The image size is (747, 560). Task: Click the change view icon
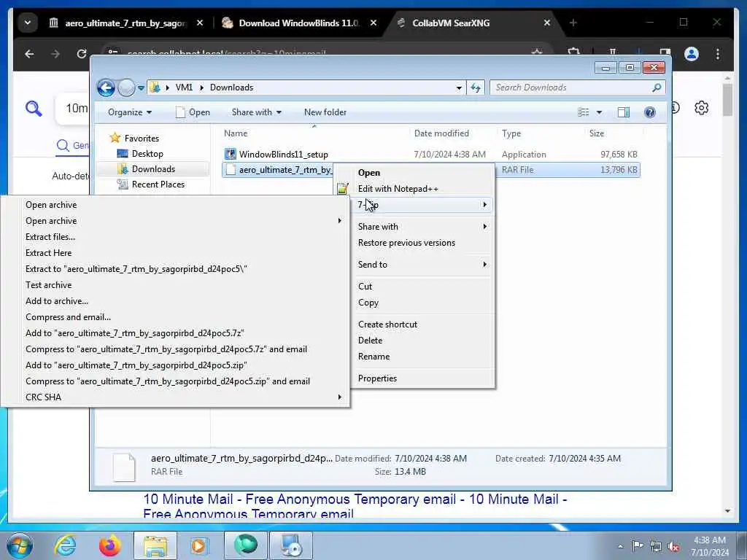tap(584, 112)
